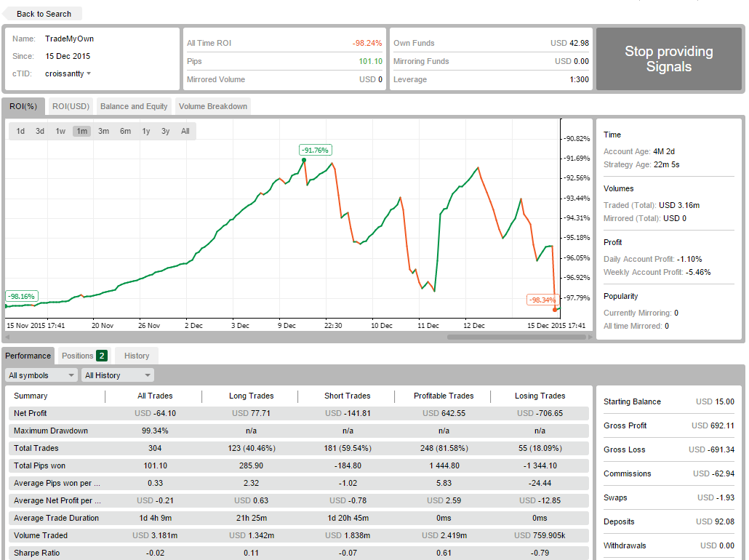Image resolution: width=749 pixels, height=560 pixels.
Task: Click Commissions USD -62.94 value
Action: (713, 473)
